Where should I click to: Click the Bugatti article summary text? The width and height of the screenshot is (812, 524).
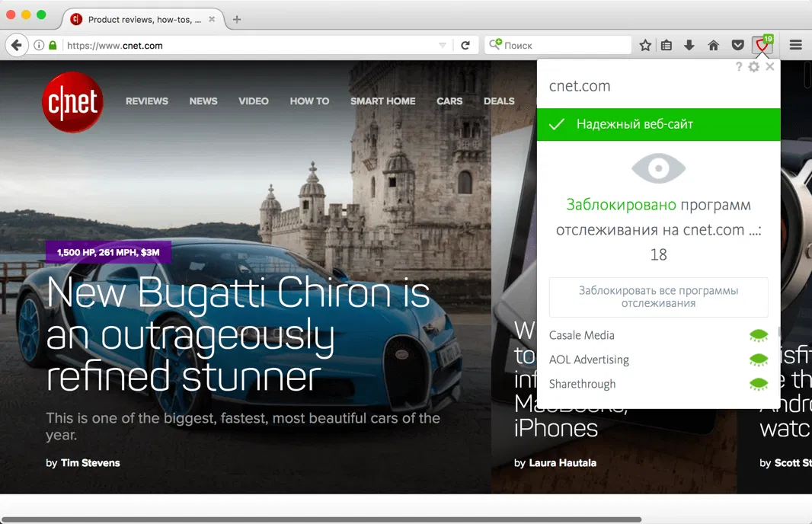pos(243,427)
